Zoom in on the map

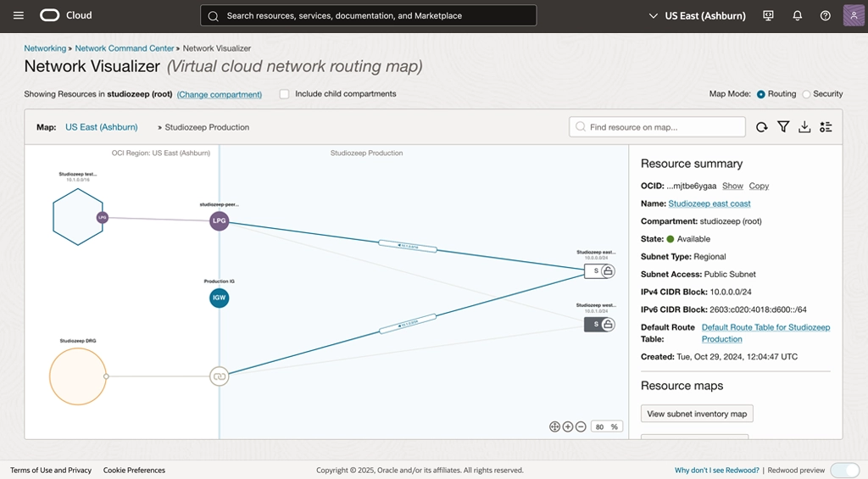point(568,426)
